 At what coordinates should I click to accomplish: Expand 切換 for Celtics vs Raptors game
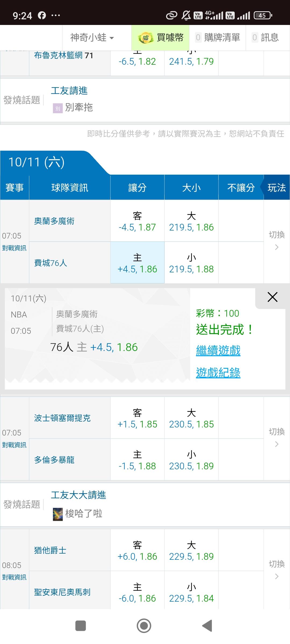coord(277,437)
